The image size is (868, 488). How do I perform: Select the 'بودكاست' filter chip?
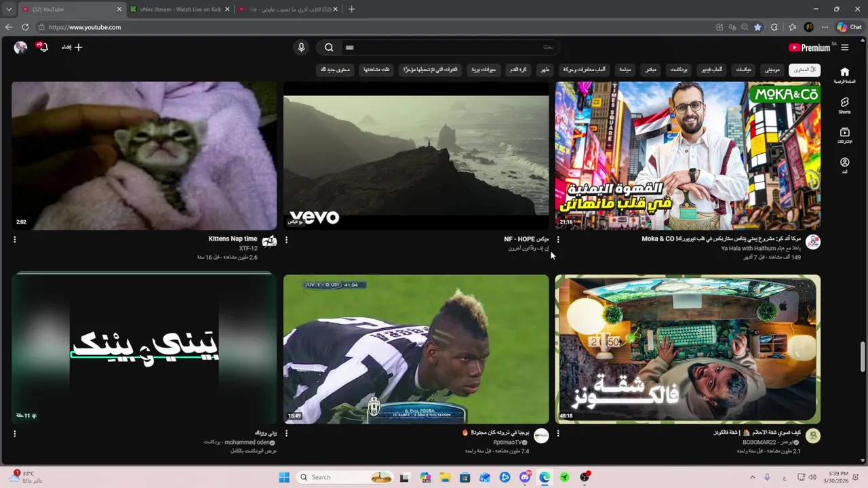pos(679,70)
